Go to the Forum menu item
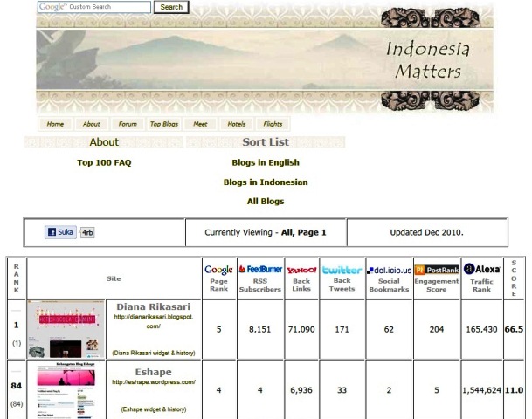The image size is (532, 419). [128, 124]
